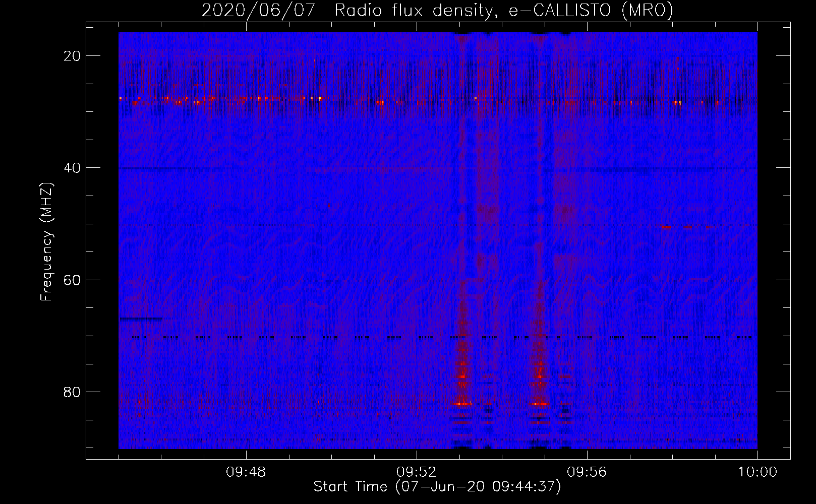This screenshot has height=504, width=816.
Task: Click the bright radio burst near 09:53 at 82 MHz
Action: [x=462, y=404]
